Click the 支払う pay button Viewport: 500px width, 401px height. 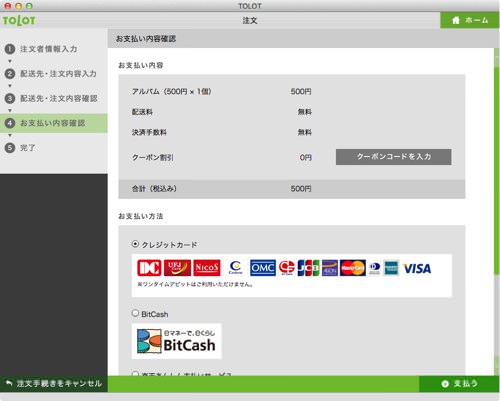459,384
